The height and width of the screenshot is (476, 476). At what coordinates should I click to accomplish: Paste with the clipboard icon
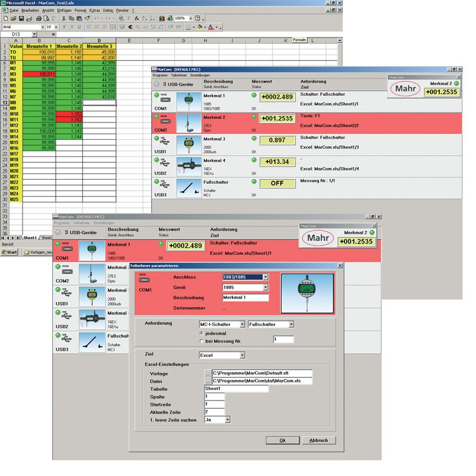point(79,18)
